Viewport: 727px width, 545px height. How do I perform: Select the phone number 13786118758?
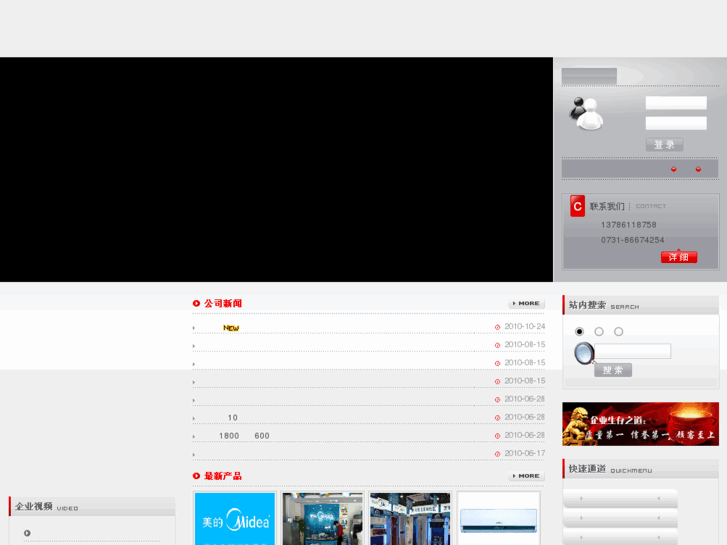click(628, 225)
